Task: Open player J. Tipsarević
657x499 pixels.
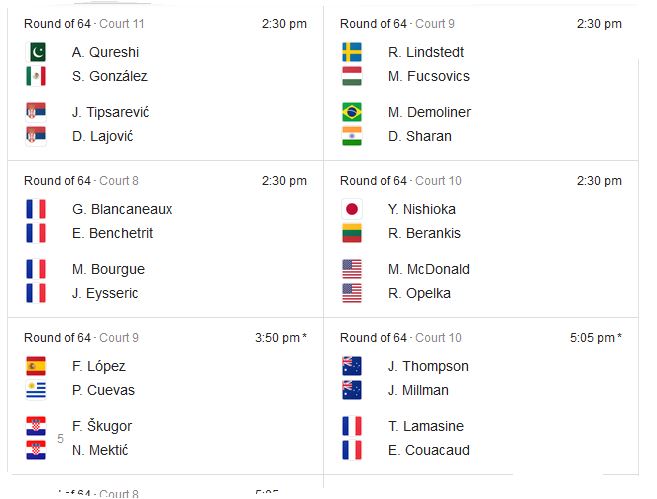Action: (x=111, y=112)
